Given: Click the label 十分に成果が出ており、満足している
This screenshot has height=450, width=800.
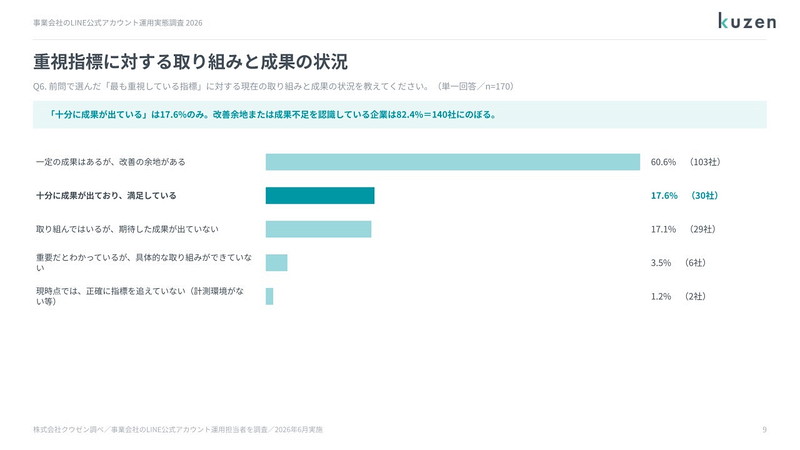Looking at the screenshot, I should 106,195.
